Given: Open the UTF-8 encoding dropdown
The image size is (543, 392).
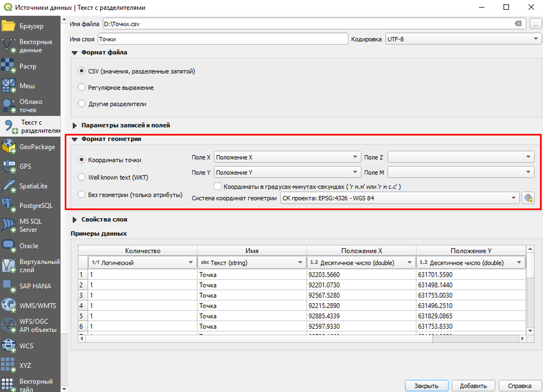Looking at the screenshot, I should point(463,39).
